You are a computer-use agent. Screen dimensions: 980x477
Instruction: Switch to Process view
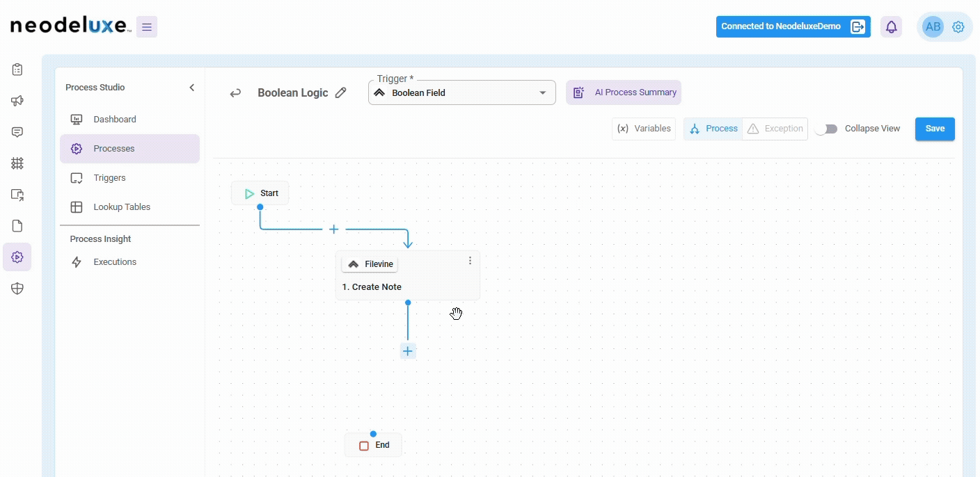(x=713, y=129)
